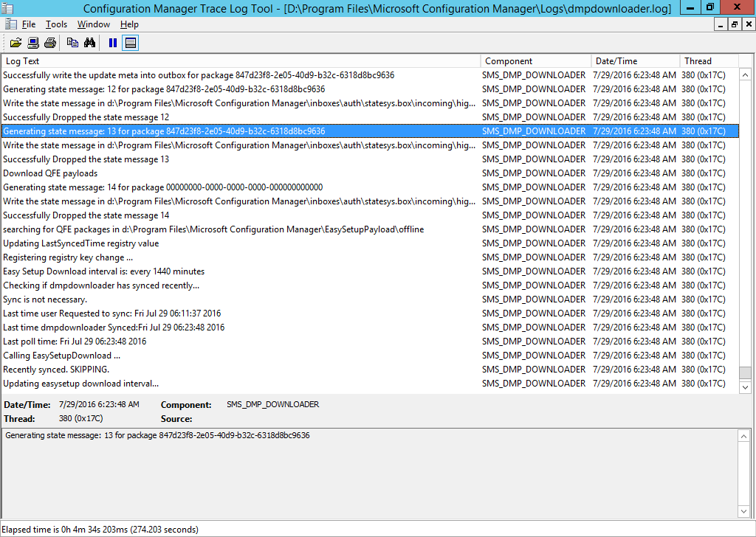This screenshot has width=756, height=537.
Task: Select row 'Updating LastSyncedTime registry value'
Action: click(370, 243)
